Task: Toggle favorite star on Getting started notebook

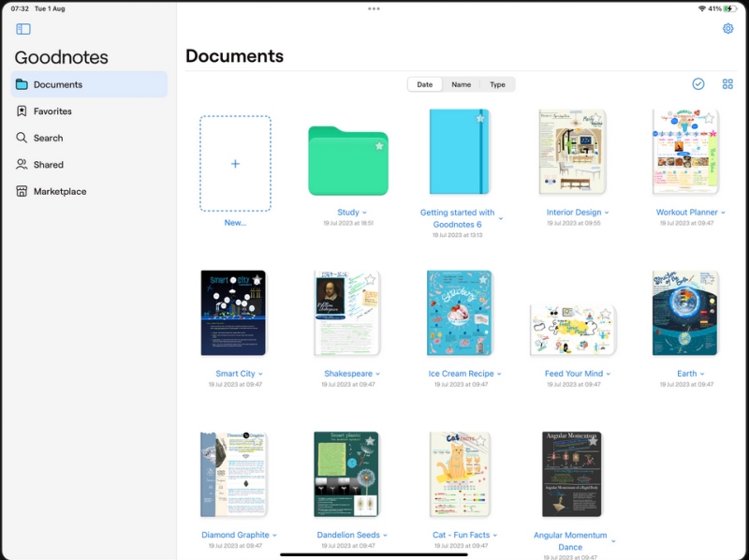Action: [x=480, y=119]
